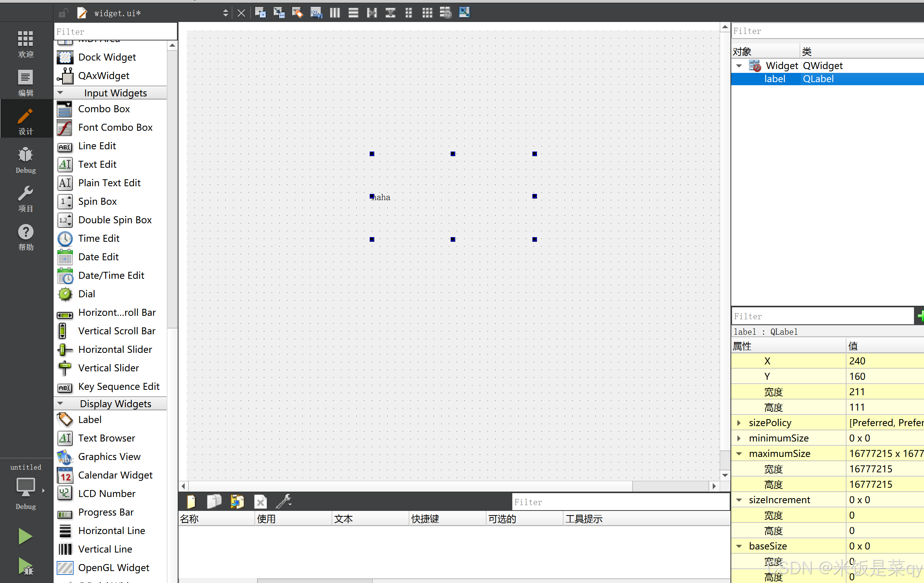Click the widget box Filter field
Image resolution: width=924 pixels, height=583 pixels.
[115, 32]
